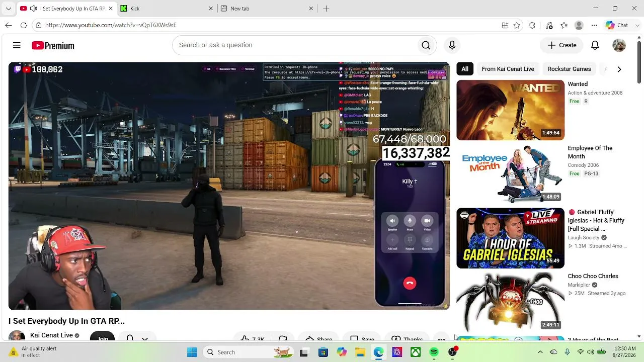Open Copilot Chat in the browser toolbar

click(617, 25)
